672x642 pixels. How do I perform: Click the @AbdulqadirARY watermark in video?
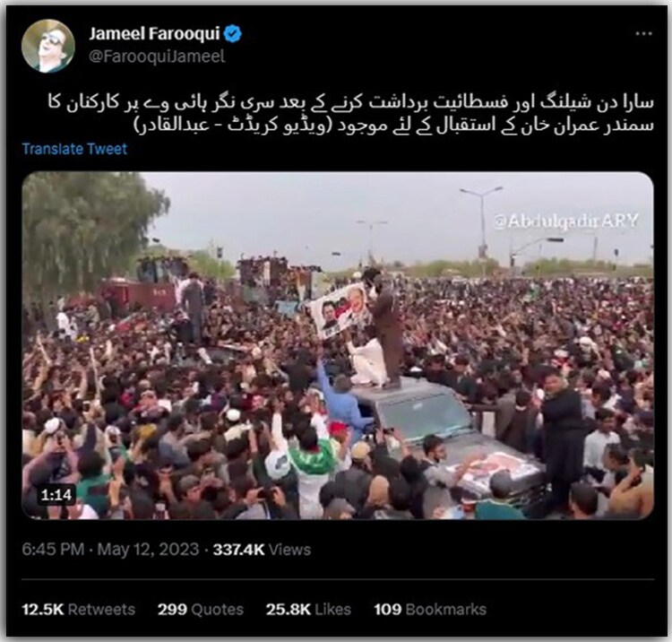(x=565, y=221)
